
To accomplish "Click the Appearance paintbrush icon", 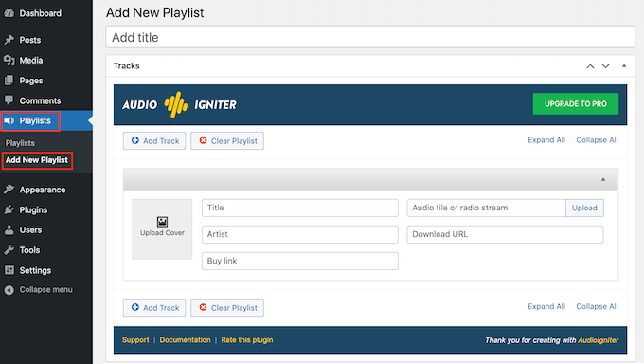I will click(x=9, y=190).
